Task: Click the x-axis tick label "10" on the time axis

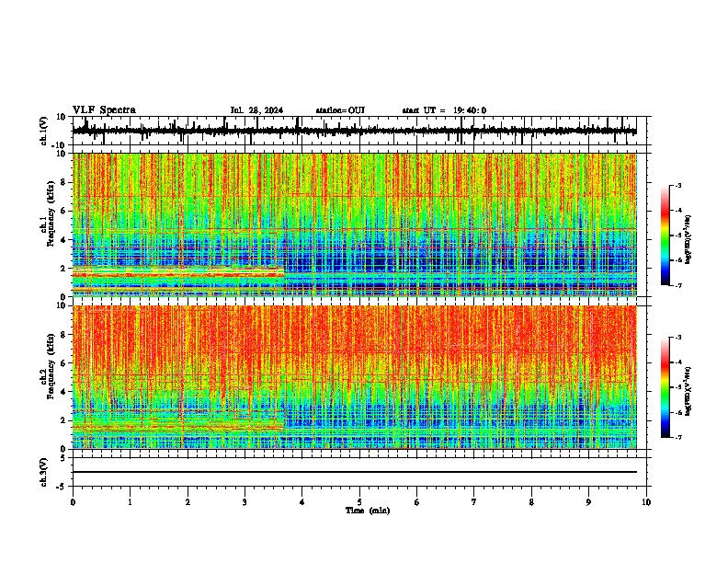Action: 646,502
